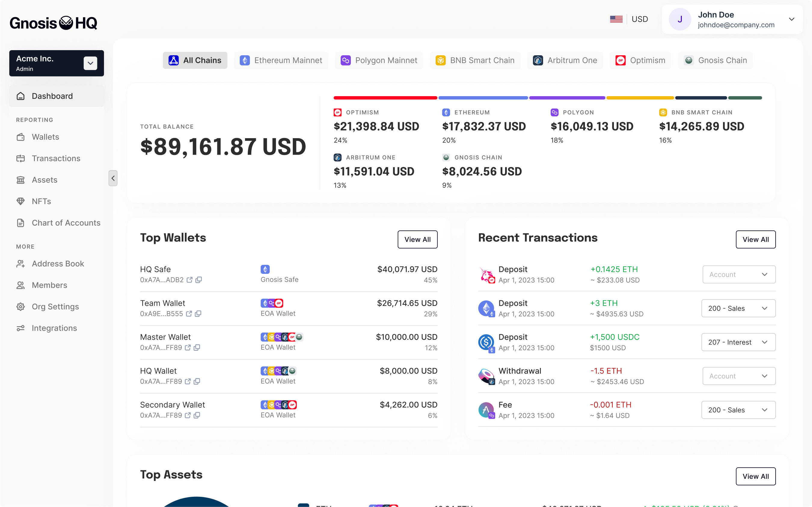Open Dashboard in the sidebar

pos(57,96)
